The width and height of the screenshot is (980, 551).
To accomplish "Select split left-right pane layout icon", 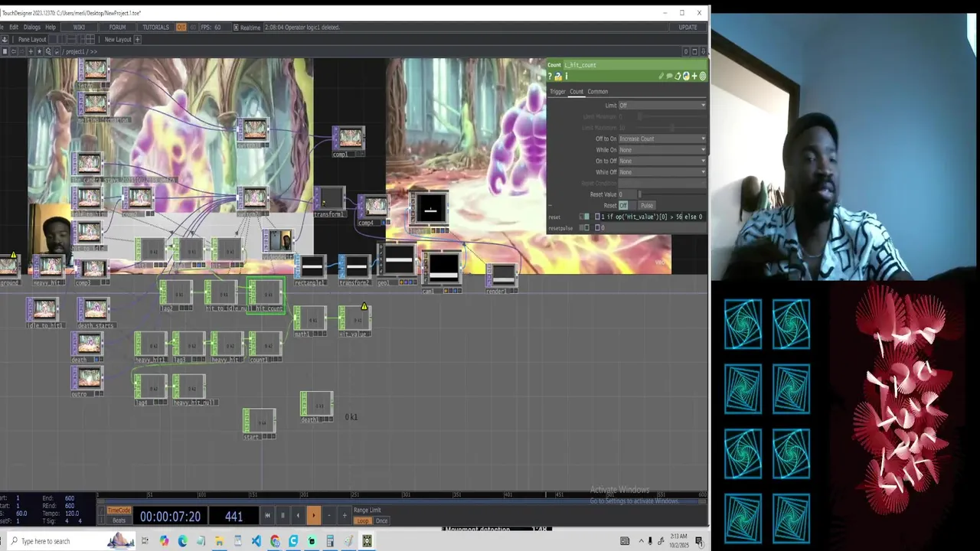I will click(62, 40).
